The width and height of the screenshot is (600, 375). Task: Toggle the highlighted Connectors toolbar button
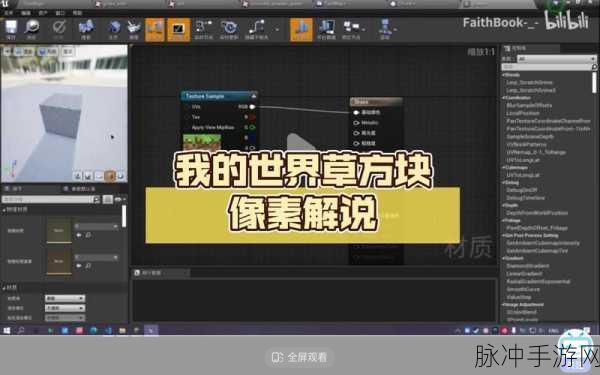click(155, 29)
